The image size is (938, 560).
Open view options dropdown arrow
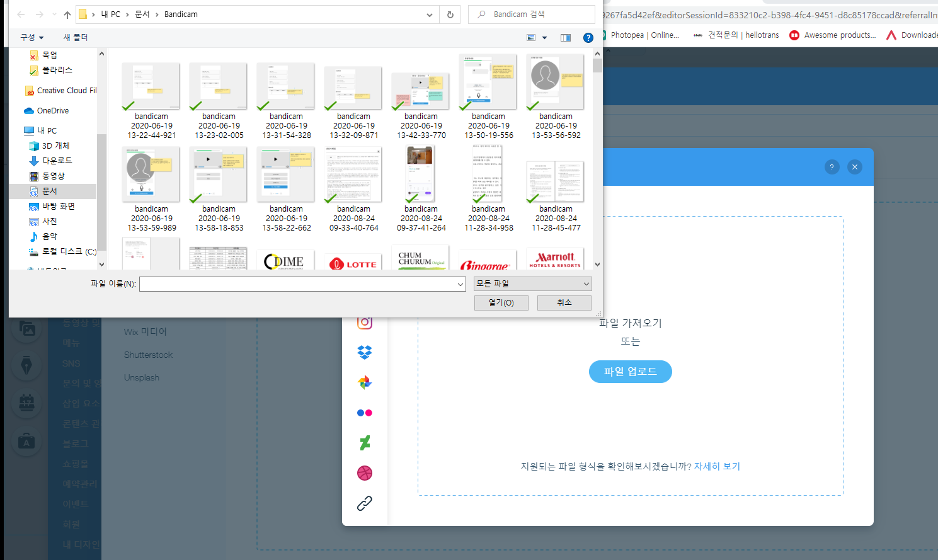point(545,38)
